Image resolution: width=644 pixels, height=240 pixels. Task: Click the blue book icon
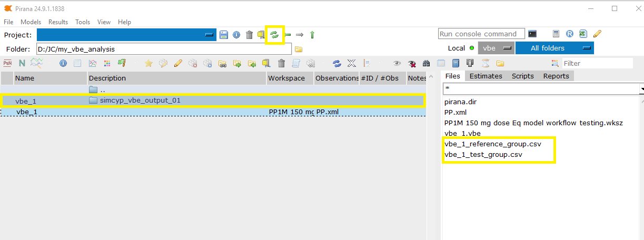coord(456,63)
